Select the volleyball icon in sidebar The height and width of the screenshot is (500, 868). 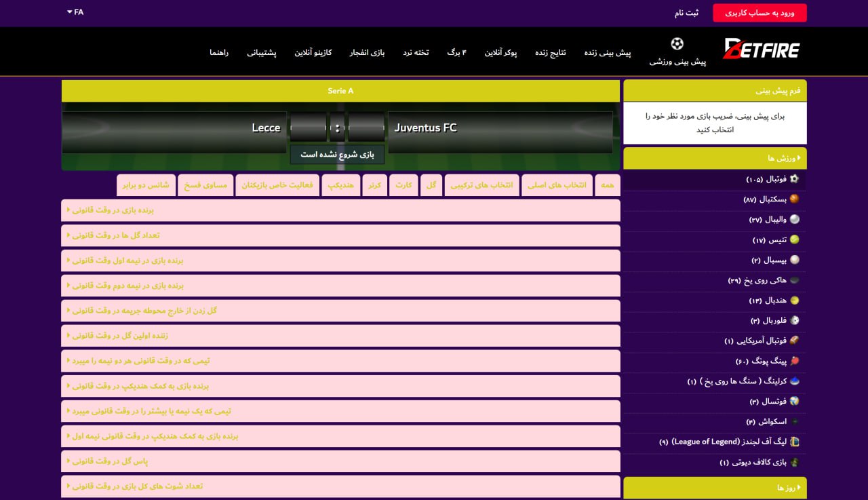coord(794,220)
